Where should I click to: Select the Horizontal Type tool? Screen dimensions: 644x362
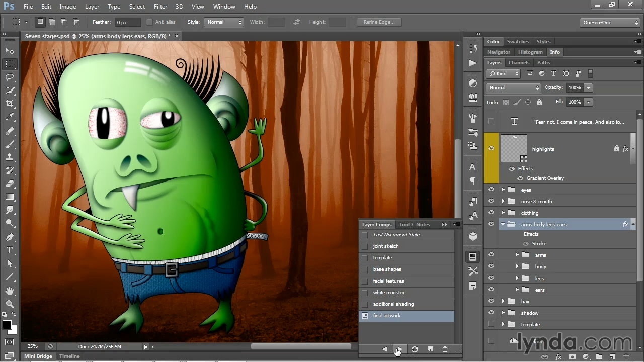tap(10, 250)
